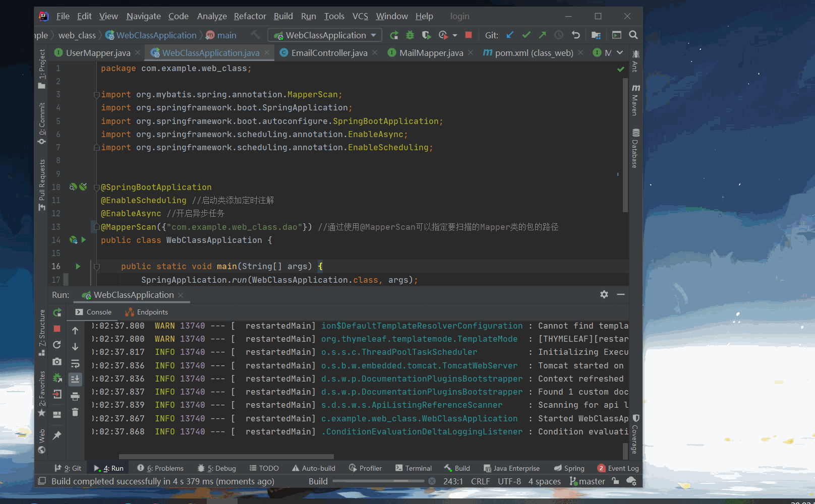Viewport: 815px width, 504px height.
Task: Capture a thread dump with camera icon
Action: [57, 362]
